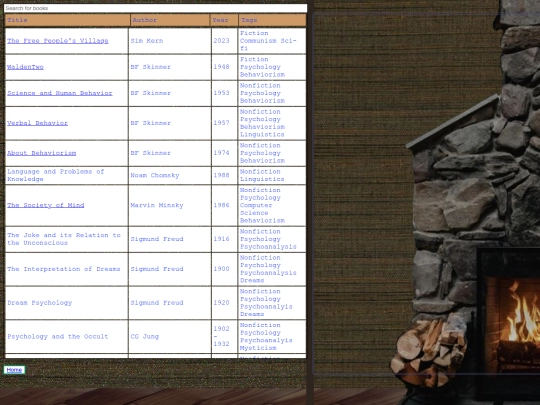Click year '1986' cell
Image resolution: width=540 pixels, height=405 pixels.
pos(225,205)
